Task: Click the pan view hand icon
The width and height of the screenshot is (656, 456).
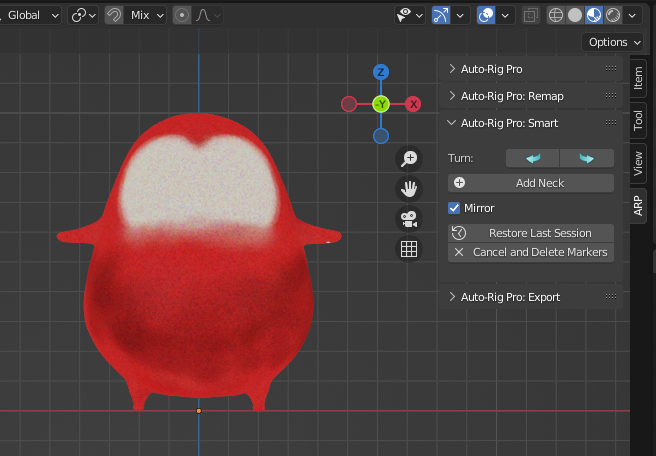Action: tap(409, 188)
